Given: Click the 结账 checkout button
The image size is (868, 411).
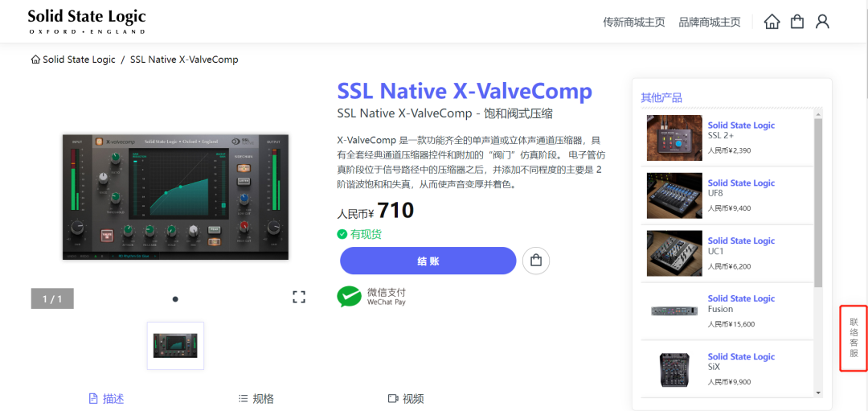Looking at the screenshot, I should pos(428,261).
